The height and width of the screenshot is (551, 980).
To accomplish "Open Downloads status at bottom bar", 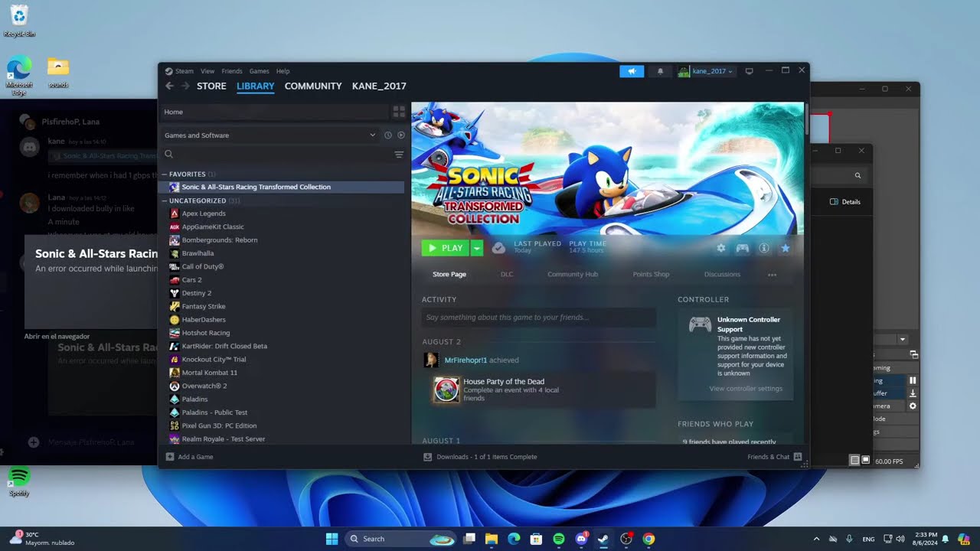I will 480,457.
